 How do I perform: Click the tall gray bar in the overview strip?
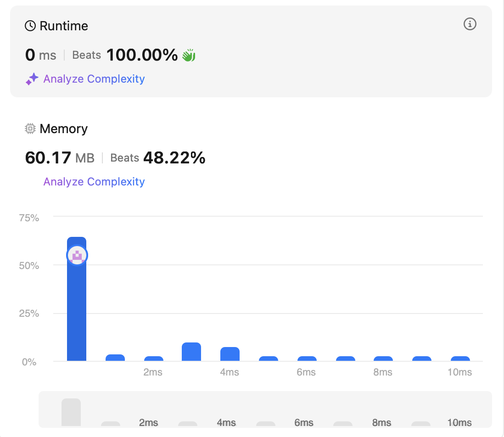71,412
